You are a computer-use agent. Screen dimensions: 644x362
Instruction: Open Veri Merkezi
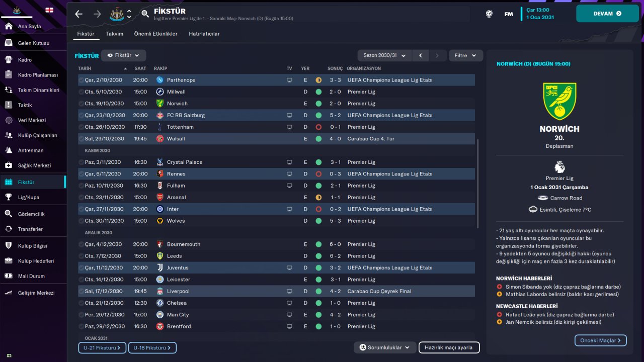[33, 120]
